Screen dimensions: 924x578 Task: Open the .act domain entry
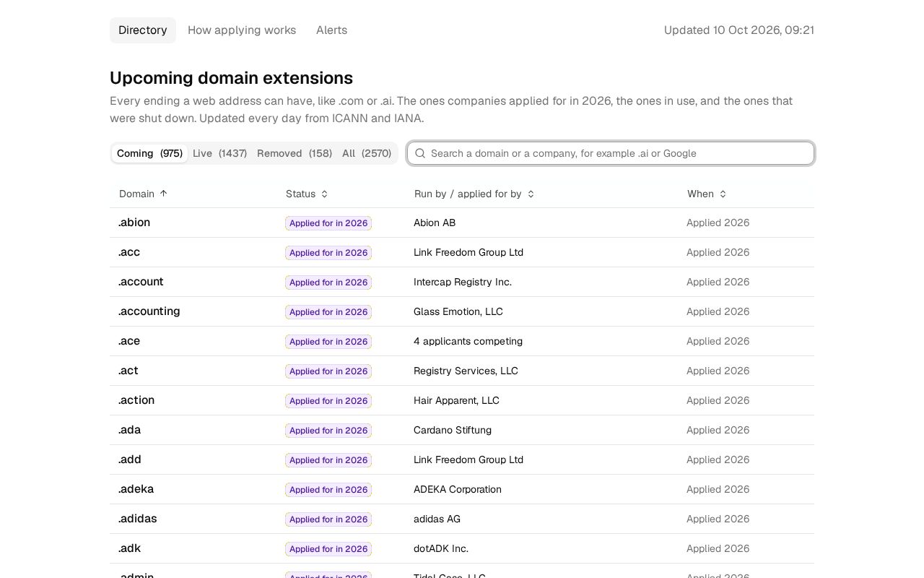pos(128,371)
